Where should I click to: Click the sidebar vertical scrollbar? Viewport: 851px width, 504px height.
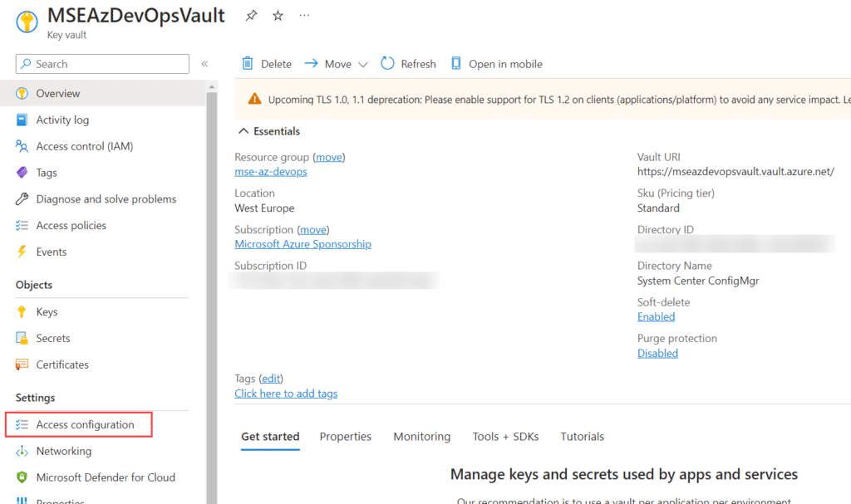click(212, 298)
